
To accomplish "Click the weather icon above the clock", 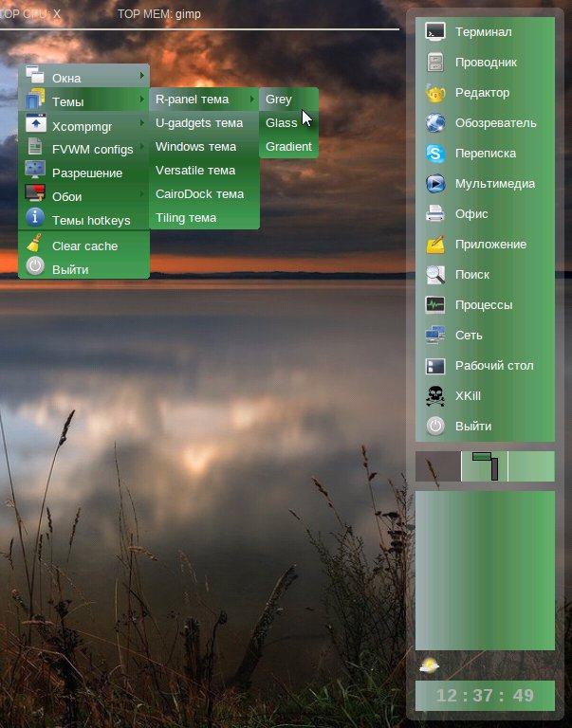I will point(429,666).
